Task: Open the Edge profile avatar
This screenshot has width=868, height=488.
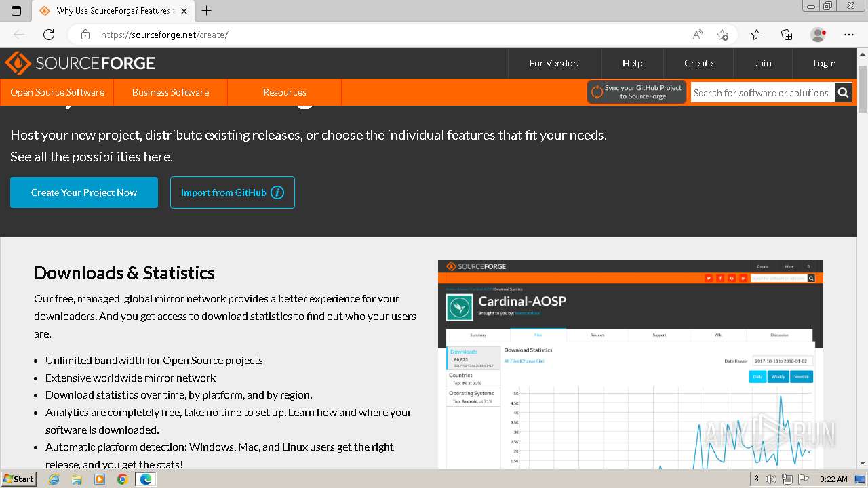Action: 818,35
